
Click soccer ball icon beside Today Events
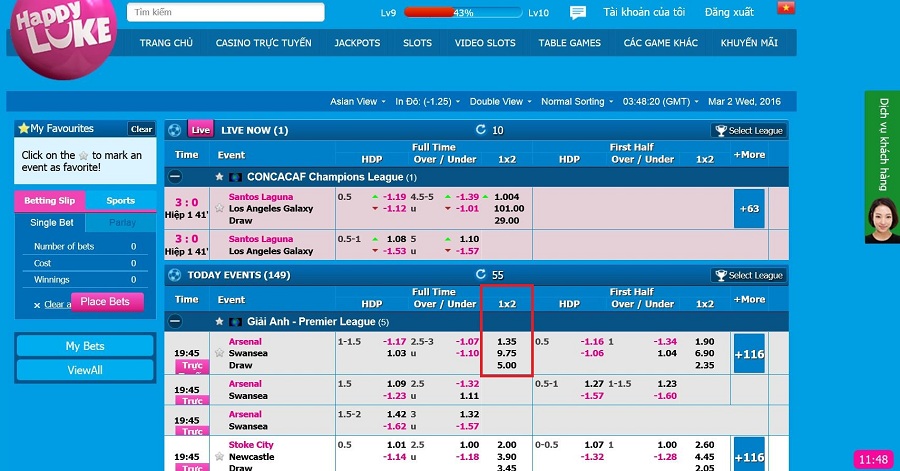pyautogui.click(x=175, y=275)
